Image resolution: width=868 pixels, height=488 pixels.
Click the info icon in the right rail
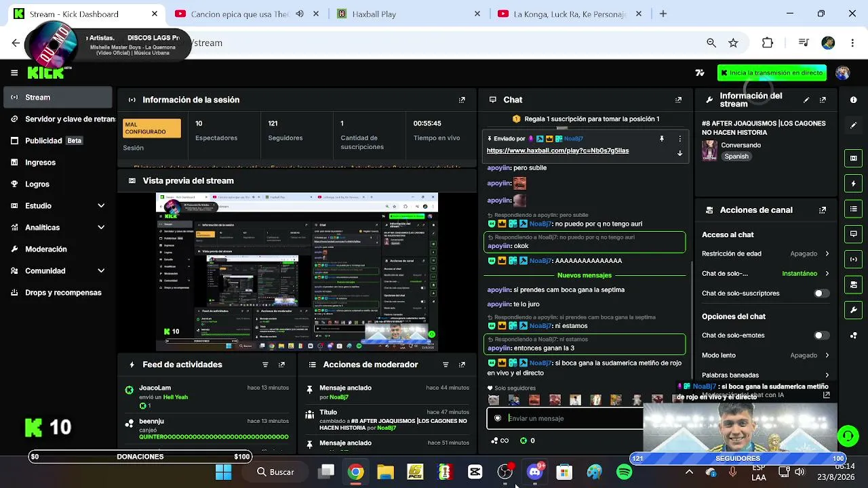tap(853, 100)
